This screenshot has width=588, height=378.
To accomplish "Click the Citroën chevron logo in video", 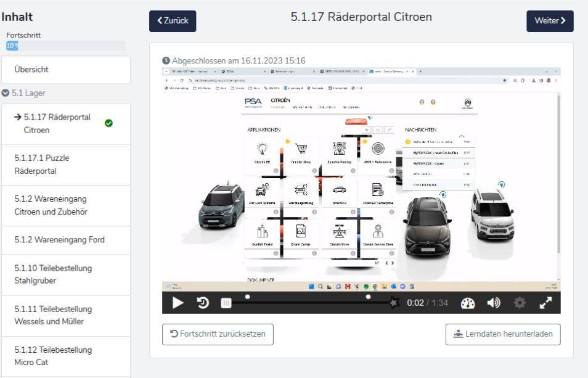I will pyautogui.click(x=468, y=103).
